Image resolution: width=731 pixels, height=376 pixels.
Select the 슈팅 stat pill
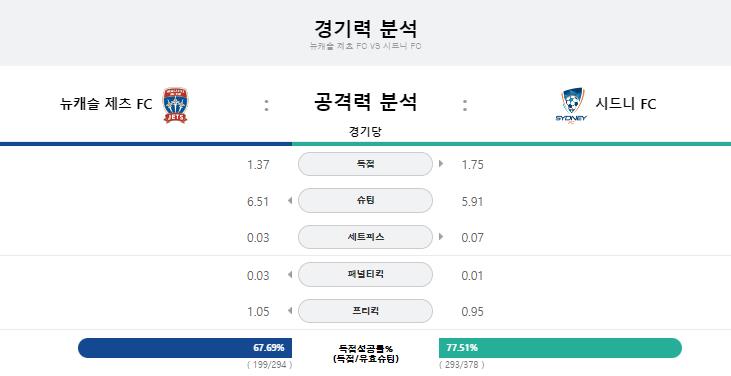365,200
